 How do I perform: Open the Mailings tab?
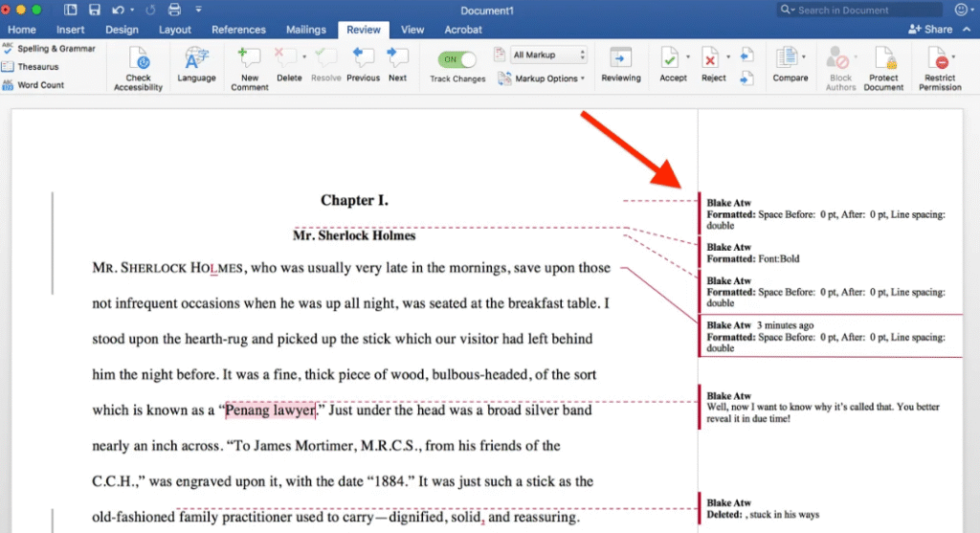point(305,30)
